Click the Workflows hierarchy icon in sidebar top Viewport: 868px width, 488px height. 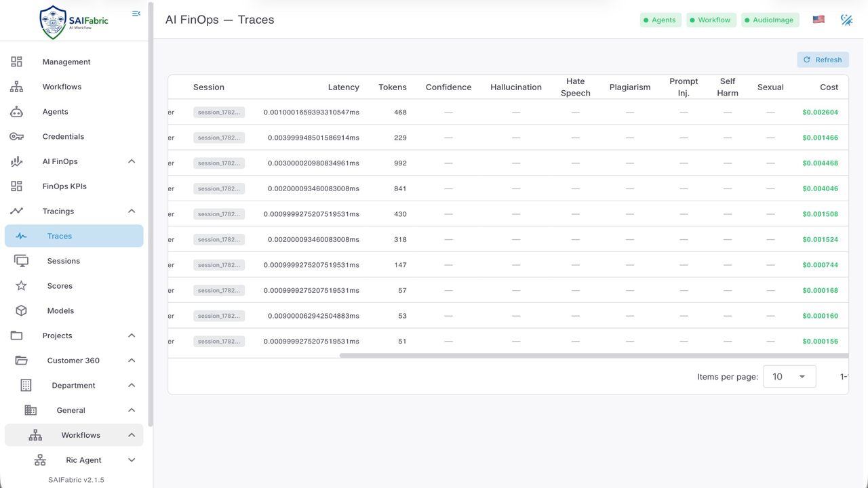16,87
